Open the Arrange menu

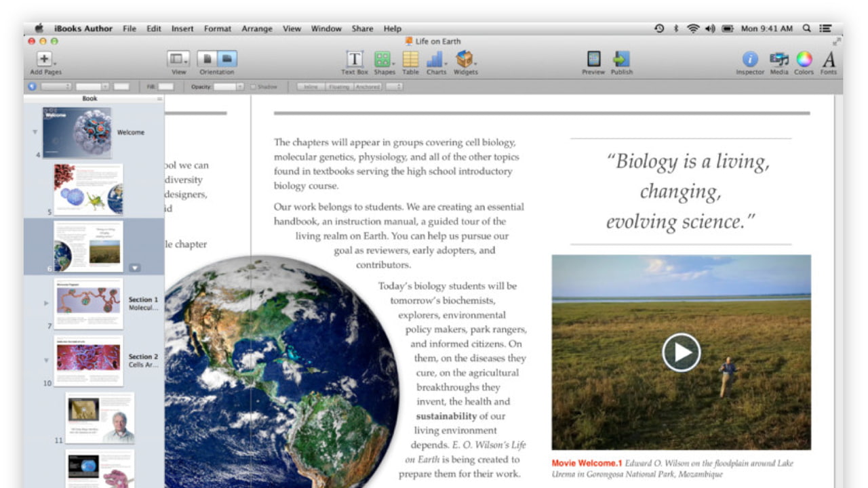[x=257, y=28]
